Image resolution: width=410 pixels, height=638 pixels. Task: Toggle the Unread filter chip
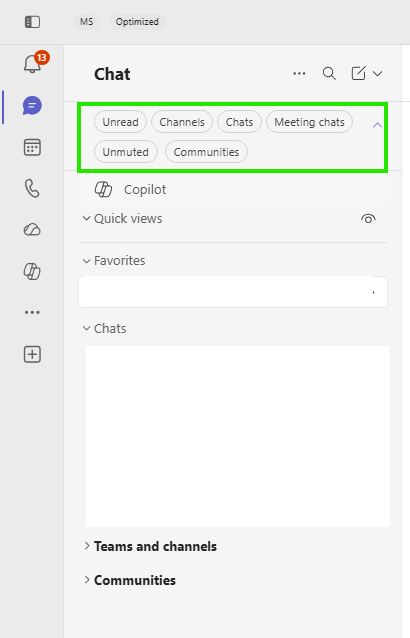(x=120, y=122)
